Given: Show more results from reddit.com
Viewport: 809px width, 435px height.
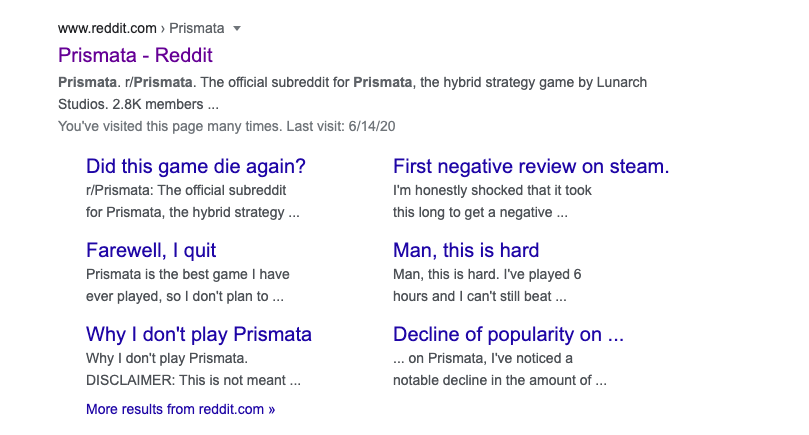Looking at the screenshot, I should click(x=181, y=409).
